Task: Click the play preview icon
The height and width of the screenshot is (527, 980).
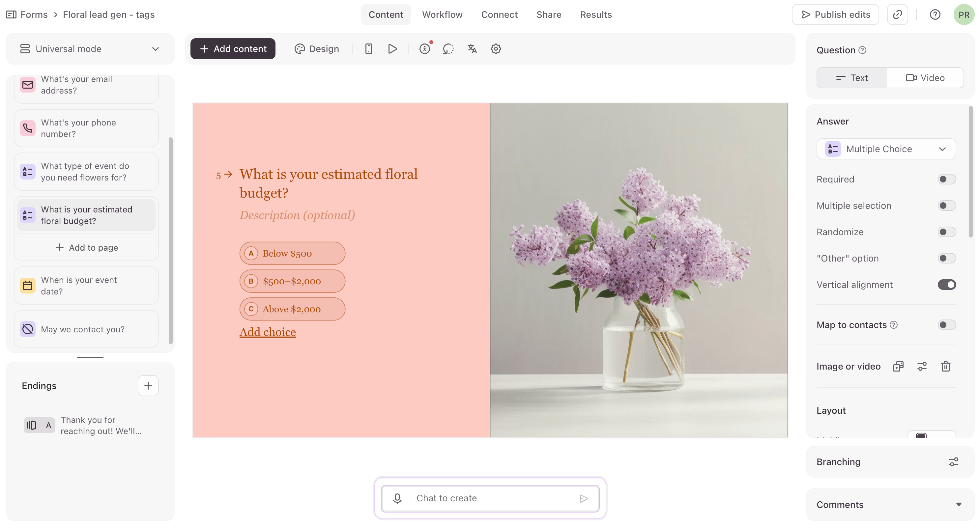Action: click(392, 49)
